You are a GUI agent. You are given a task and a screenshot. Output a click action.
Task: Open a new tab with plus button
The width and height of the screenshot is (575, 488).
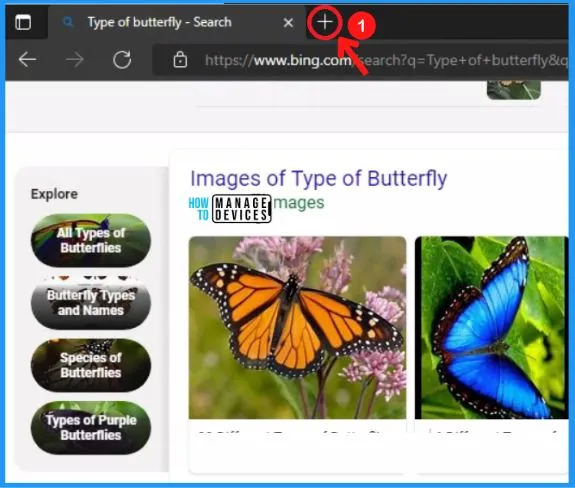pos(325,22)
